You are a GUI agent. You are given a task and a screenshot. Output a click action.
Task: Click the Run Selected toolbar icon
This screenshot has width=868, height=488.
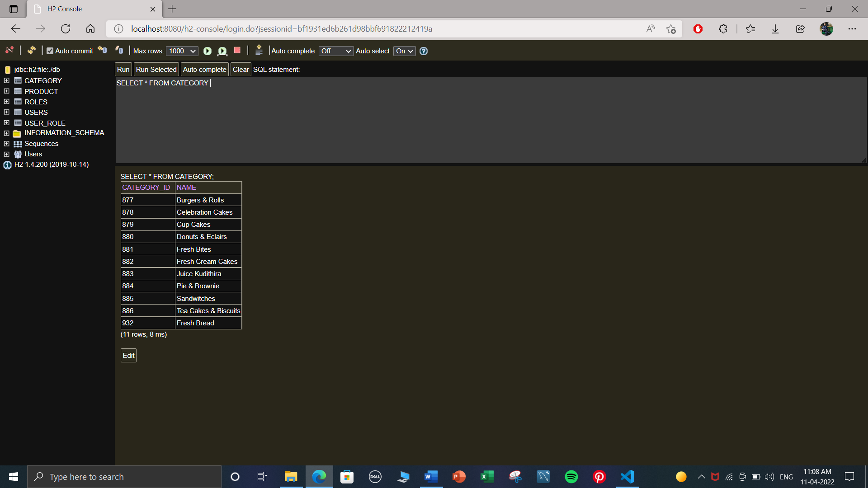222,51
